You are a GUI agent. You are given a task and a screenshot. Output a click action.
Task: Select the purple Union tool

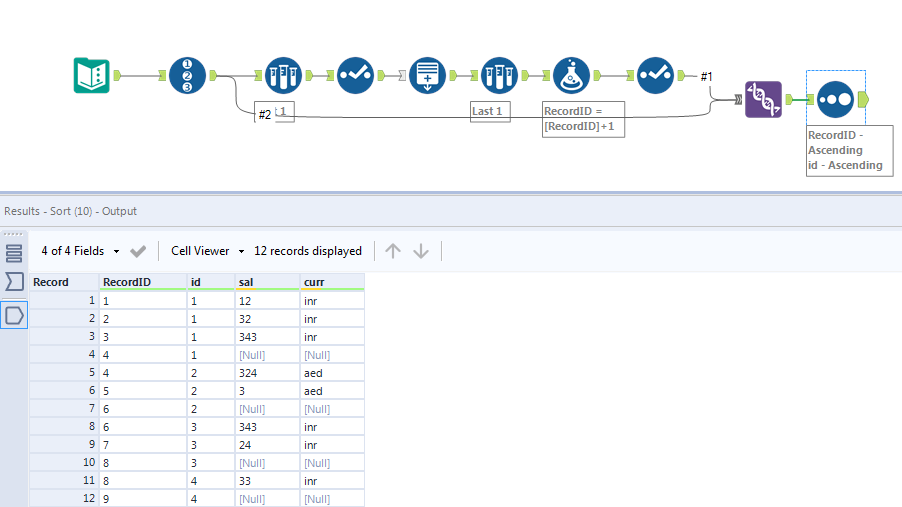coord(763,100)
